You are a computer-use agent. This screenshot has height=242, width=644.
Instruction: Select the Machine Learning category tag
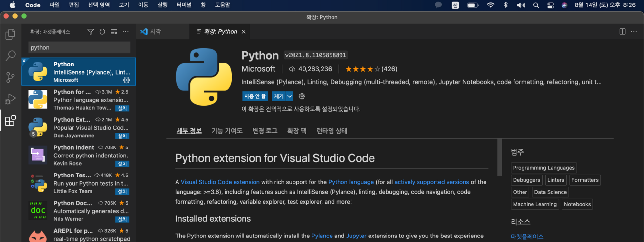pyautogui.click(x=535, y=204)
